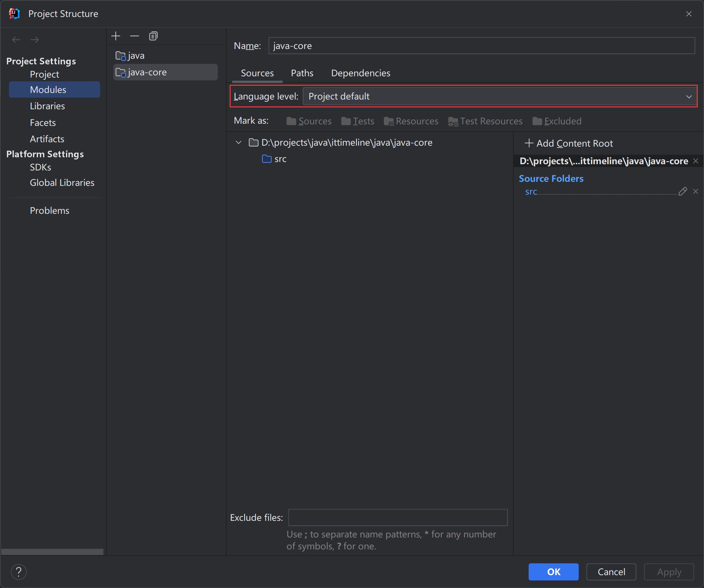Viewport: 704px width, 588px height.
Task: Click the IntelliJ IDEA logo icon
Action: click(14, 14)
